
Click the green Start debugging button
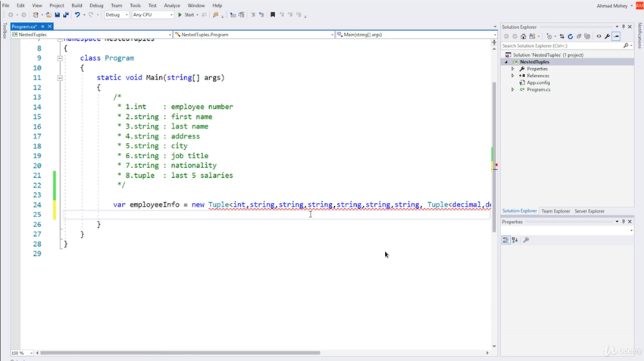coord(187,15)
